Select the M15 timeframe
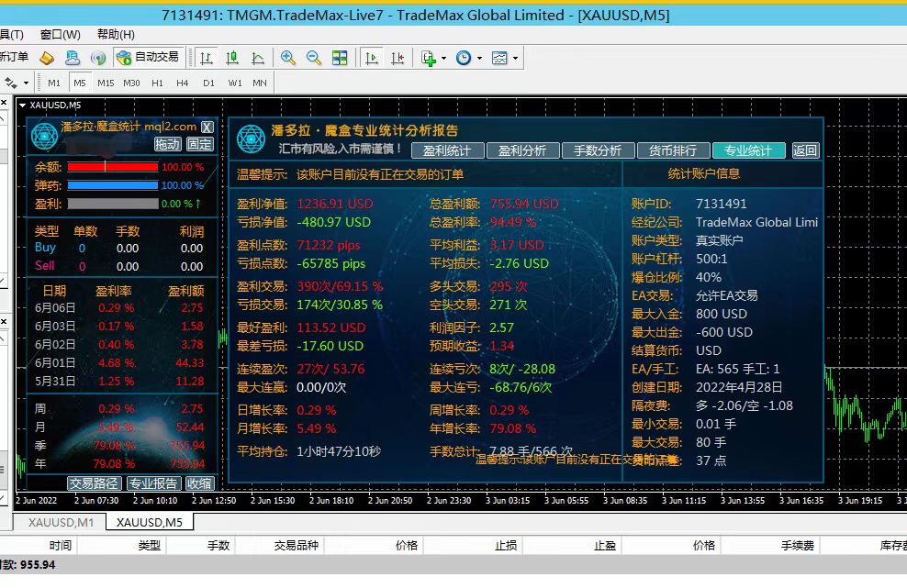This screenshot has width=907, height=588. pyautogui.click(x=106, y=83)
